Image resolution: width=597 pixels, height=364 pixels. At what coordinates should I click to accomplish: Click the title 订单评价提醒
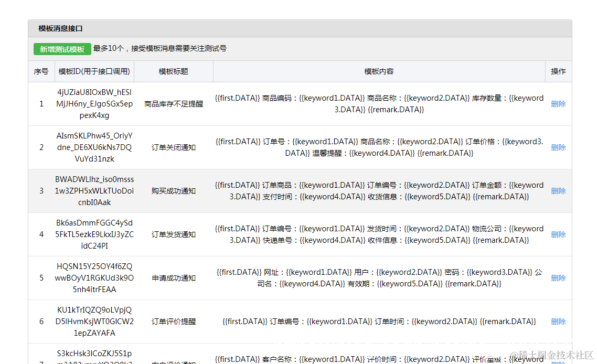[173, 322]
